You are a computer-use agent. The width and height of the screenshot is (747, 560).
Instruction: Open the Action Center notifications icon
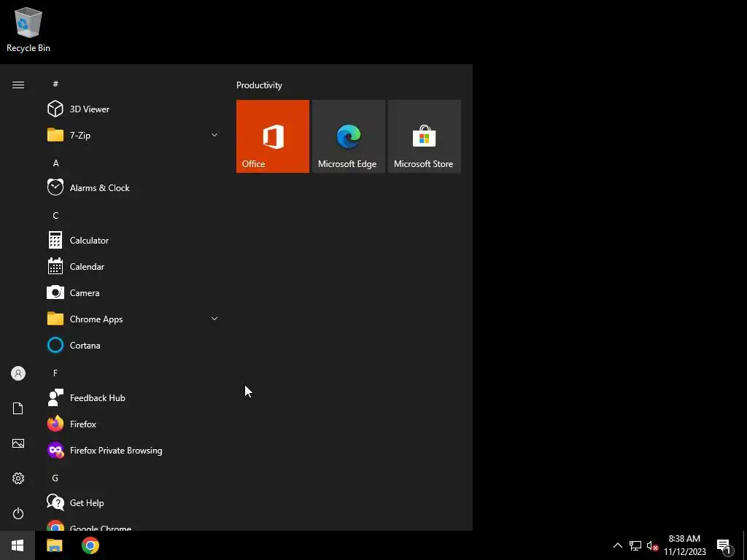tap(724, 546)
